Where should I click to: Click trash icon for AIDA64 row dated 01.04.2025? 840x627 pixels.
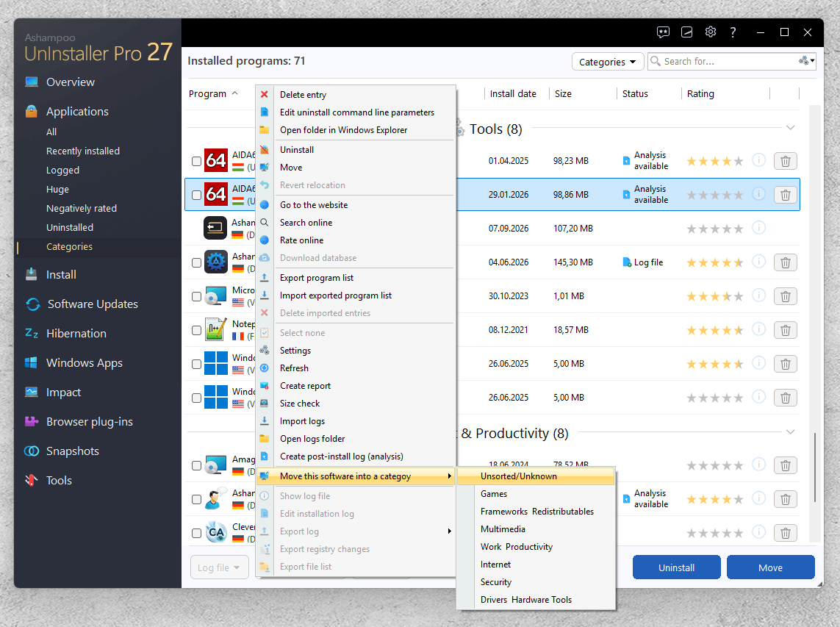(x=786, y=161)
